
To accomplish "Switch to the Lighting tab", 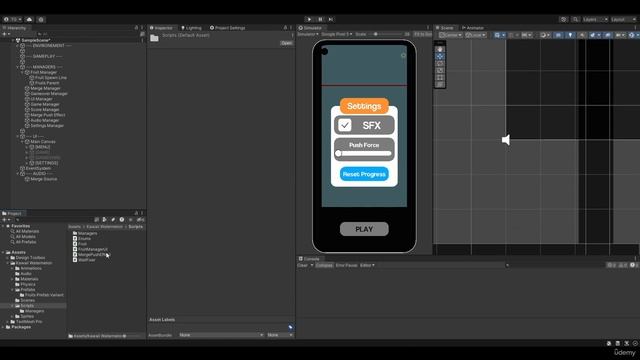I will click(x=191, y=28).
